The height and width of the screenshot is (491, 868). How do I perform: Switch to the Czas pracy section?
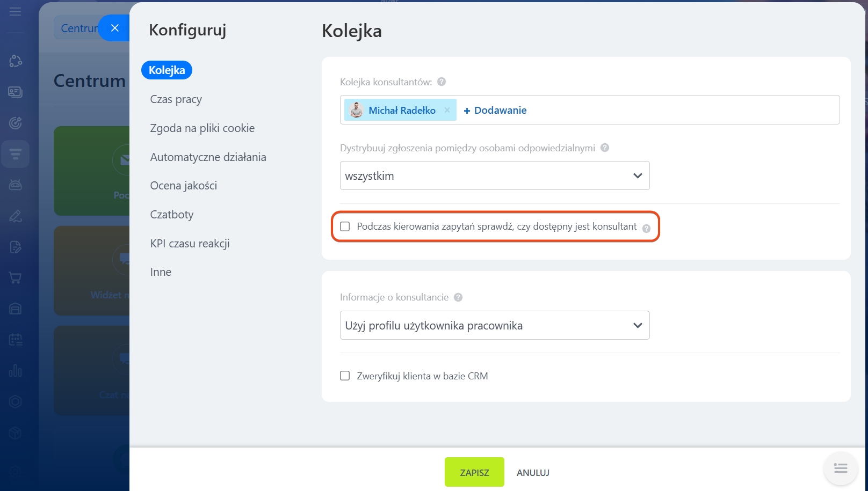tap(176, 99)
